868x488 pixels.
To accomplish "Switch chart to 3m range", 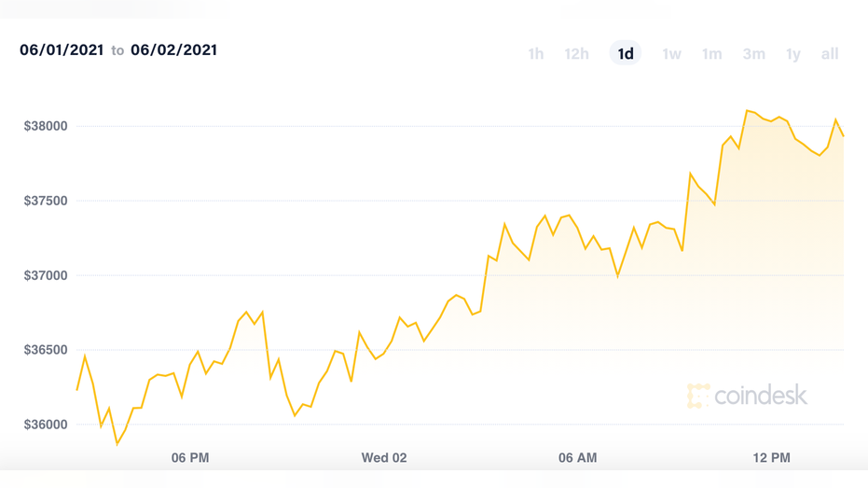I will pyautogui.click(x=754, y=54).
